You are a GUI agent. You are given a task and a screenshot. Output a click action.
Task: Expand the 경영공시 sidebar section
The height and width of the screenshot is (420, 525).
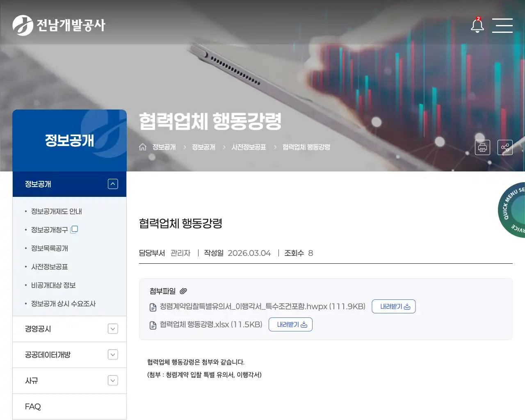(113, 329)
